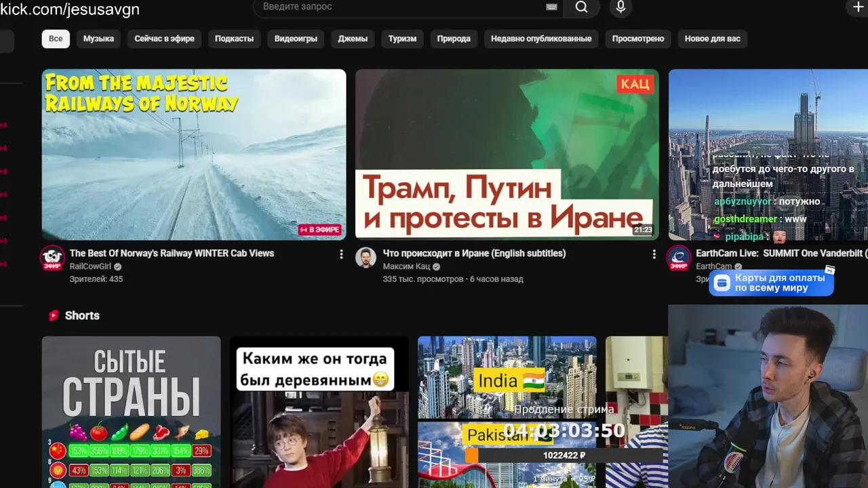Open EarthCam Live SUMMIT One Vanderbilt title
The height and width of the screenshot is (488, 868).
[x=782, y=253]
